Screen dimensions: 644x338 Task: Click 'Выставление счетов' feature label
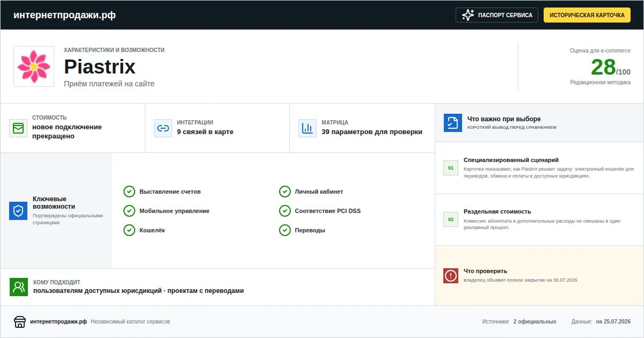coord(170,192)
